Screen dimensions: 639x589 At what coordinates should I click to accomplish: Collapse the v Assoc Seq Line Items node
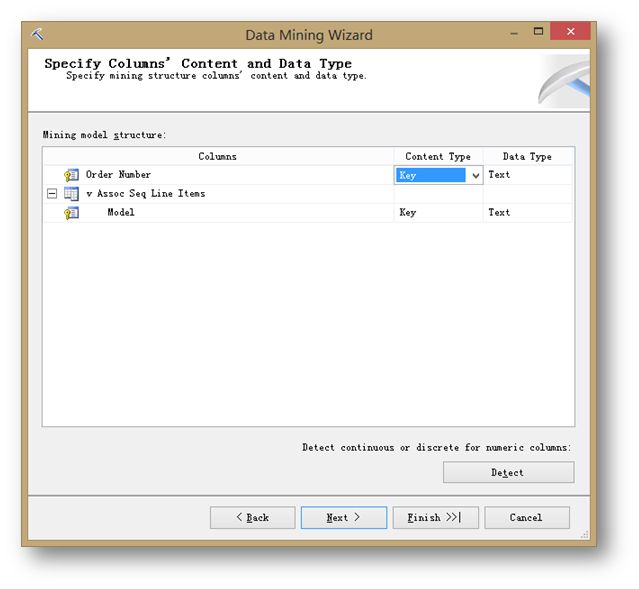(52, 194)
